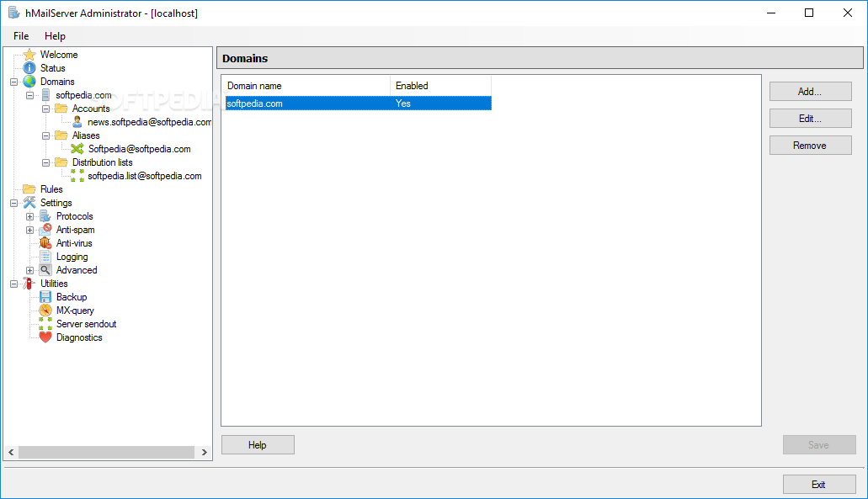Click the Yes value in the Enabled column
The width and height of the screenshot is (868, 499).
click(403, 104)
